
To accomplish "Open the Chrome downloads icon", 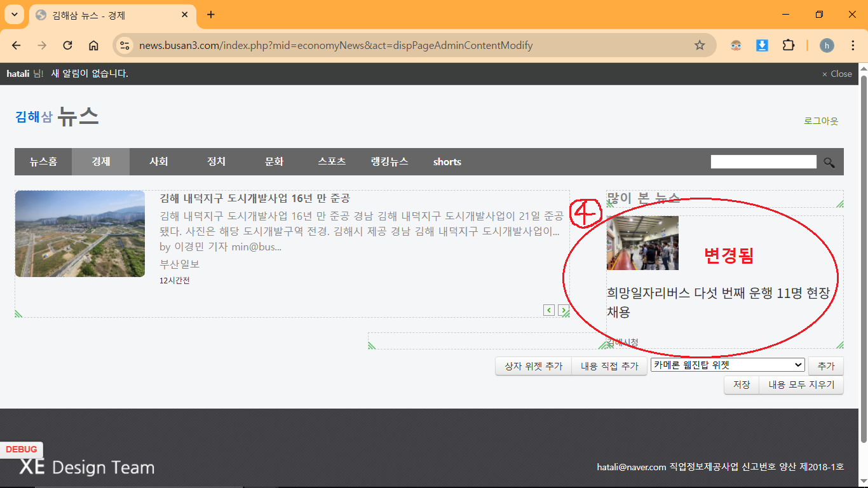I will pyautogui.click(x=762, y=45).
